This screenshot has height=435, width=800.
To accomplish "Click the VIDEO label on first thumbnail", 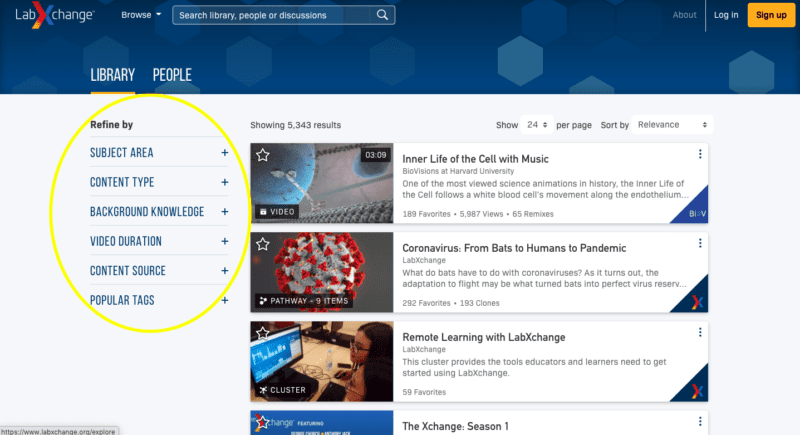I will (x=277, y=212).
